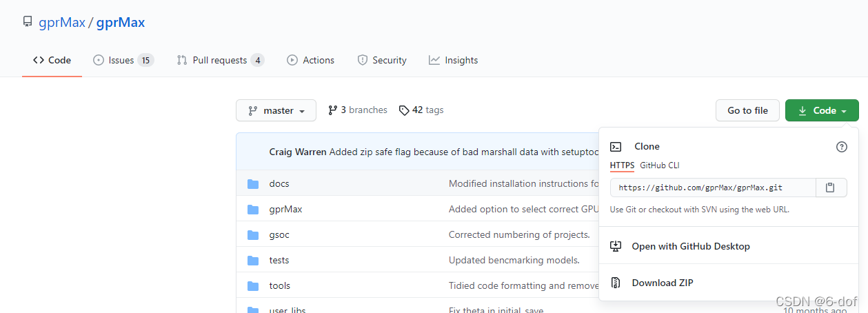Screen dimensions: 868x313
Task: Click the Security shield icon
Action: 363,60
